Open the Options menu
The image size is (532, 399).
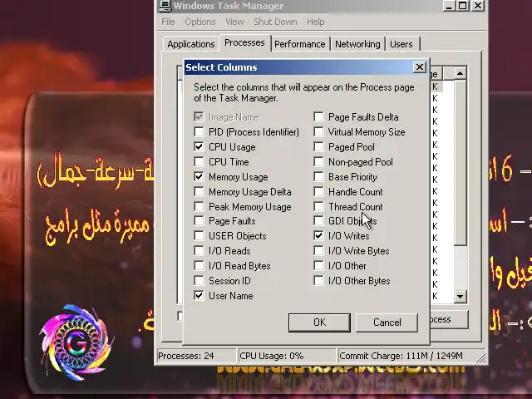pos(199,22)
